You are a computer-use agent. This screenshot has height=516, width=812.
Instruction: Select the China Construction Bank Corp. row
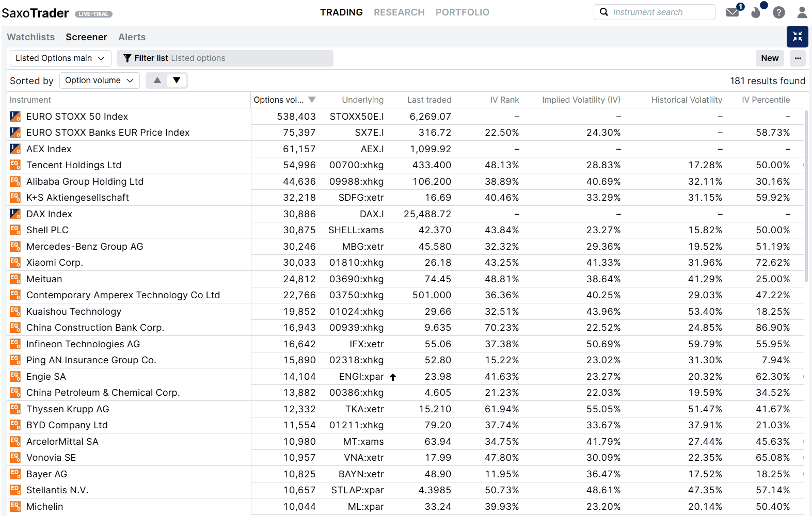click(406, 328)
